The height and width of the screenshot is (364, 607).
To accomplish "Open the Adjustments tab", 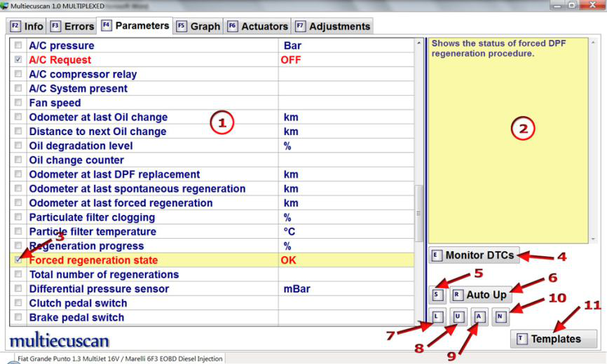I will 332,27.
